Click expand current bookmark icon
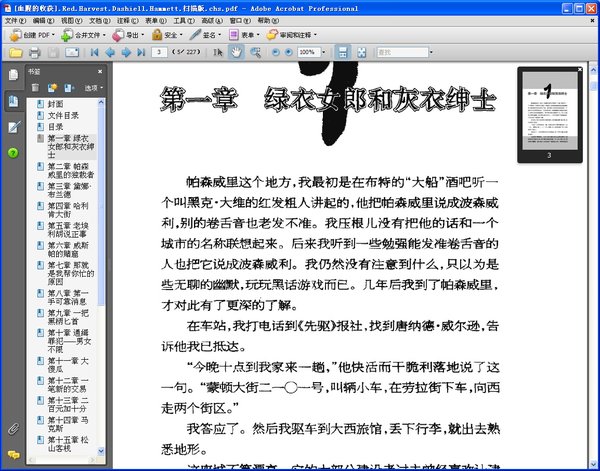Viewport: 600px width, 471px height. coord(69,88)
